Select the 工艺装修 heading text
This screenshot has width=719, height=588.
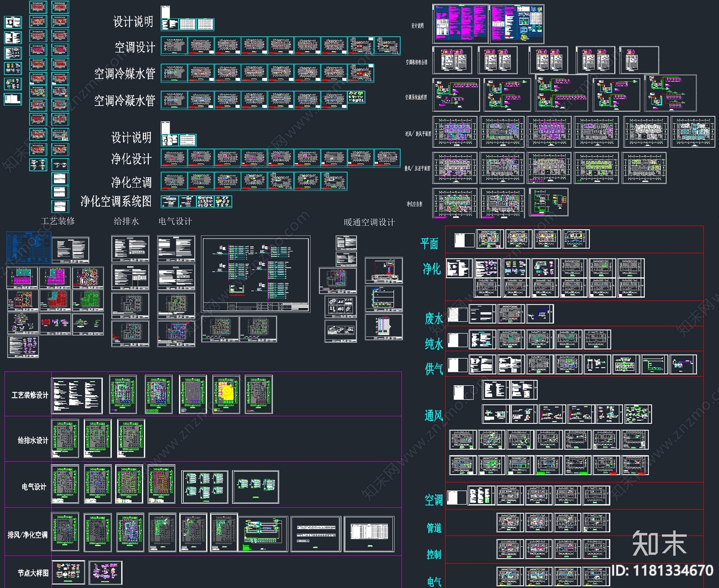point(58,221)
